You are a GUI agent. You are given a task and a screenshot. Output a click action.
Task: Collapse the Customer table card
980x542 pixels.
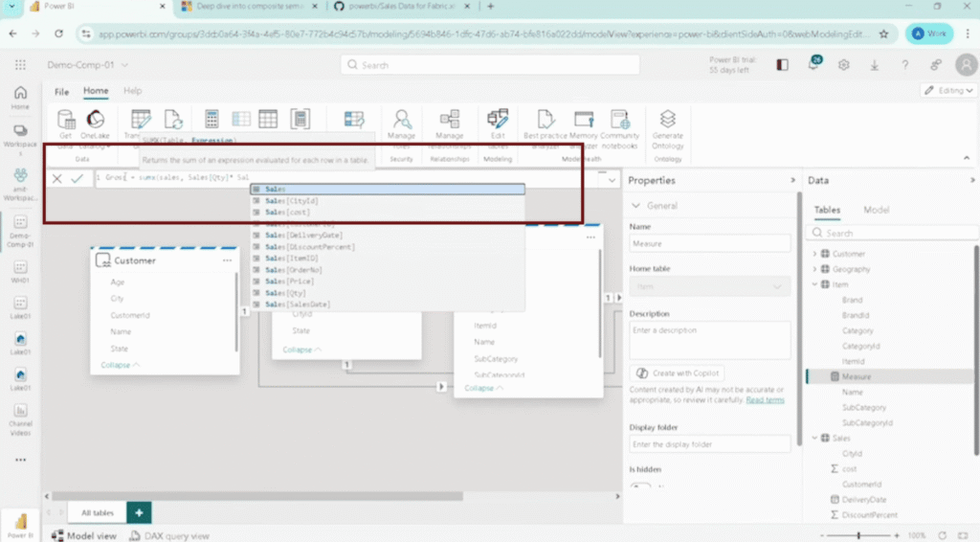pos(120,365)
